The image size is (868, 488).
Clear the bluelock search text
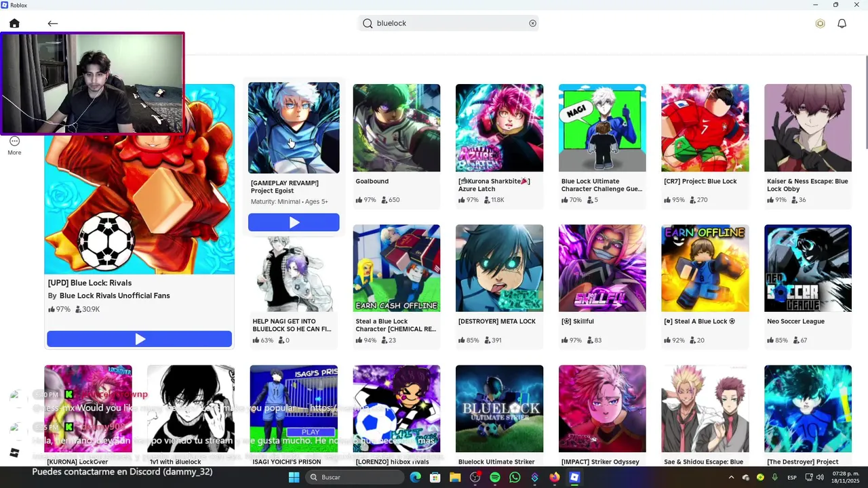(532, 23)
